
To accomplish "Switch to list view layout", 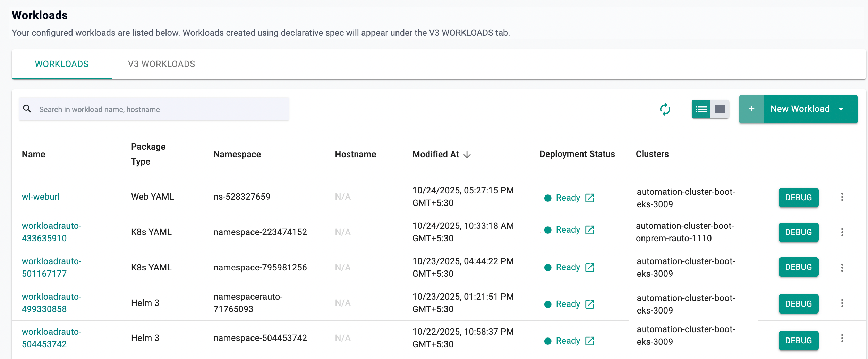I will [701, 109].
